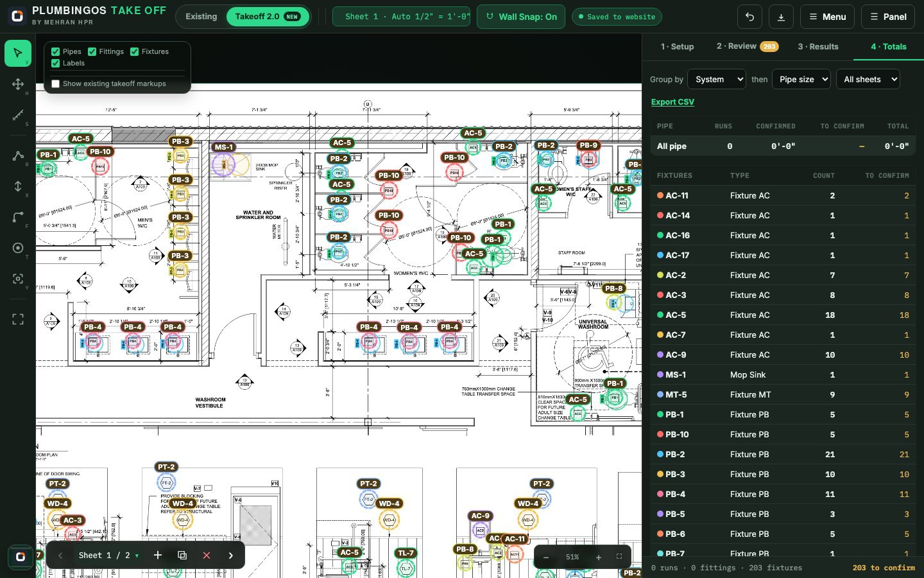
Task: Open the Sheet 1 Auto scale selector
Action: coord(402,17)
